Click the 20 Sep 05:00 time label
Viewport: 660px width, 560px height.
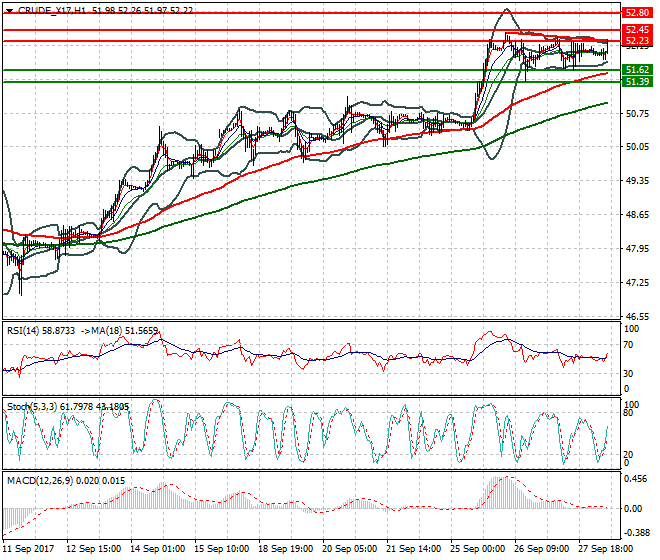(x=349, y=549)
